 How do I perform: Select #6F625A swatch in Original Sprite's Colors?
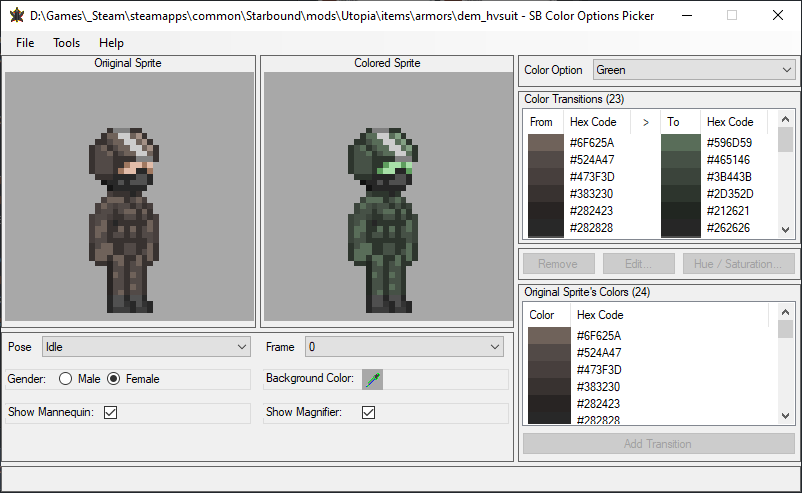(549, 335)
